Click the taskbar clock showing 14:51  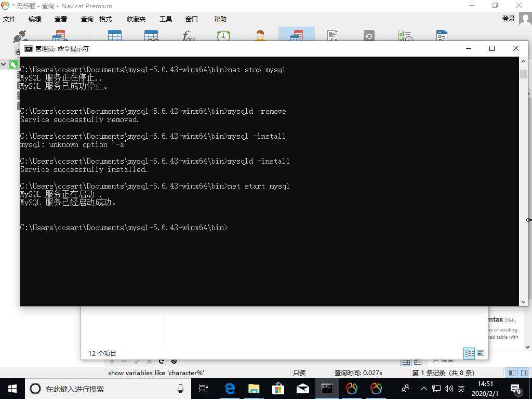coord(485,389)
